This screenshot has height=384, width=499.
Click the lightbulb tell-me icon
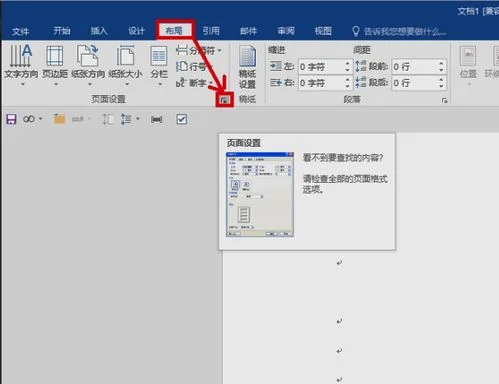(356, 31)
